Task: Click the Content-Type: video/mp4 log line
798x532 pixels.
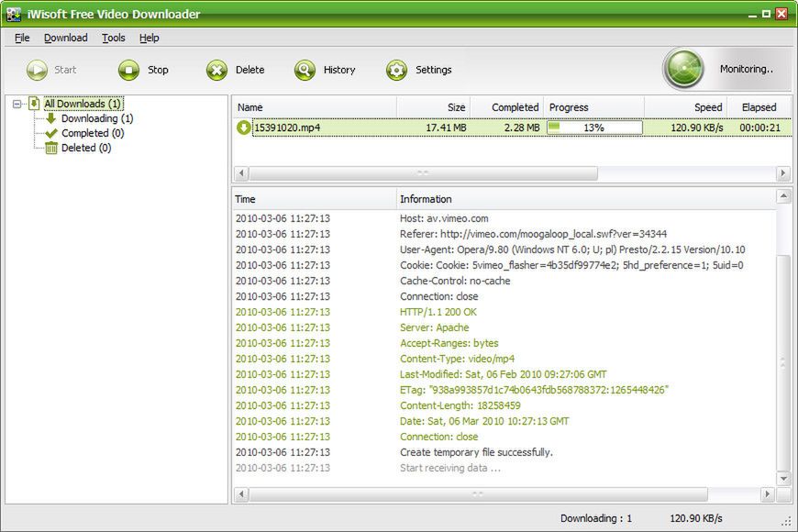Action: click(x=457, y=359)
